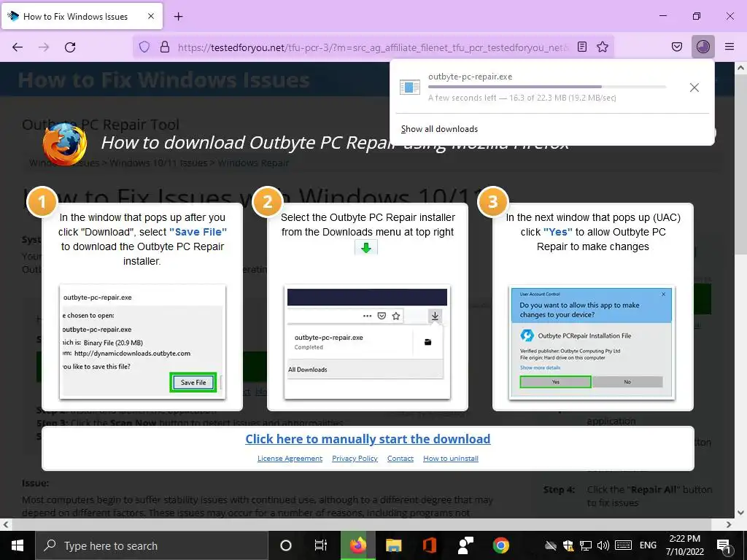The width and height of the screenshot is (747, 560).
Task: Open the notification center icon
Action: 724,545
